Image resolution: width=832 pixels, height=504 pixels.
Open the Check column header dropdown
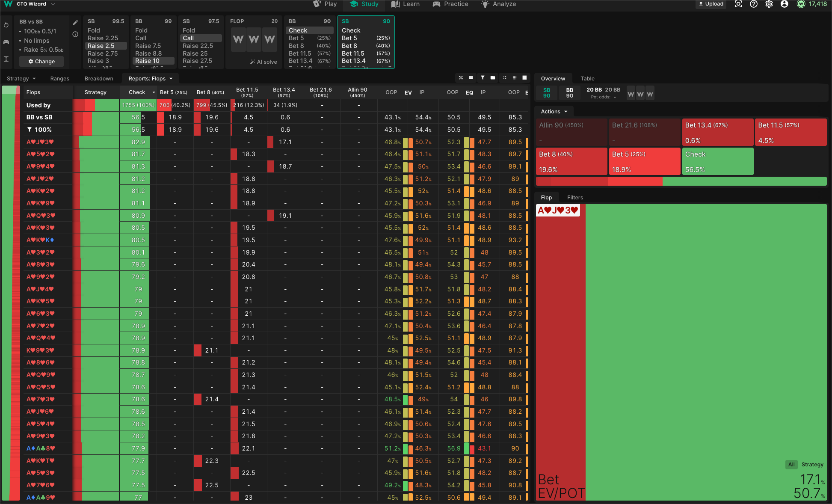click(139, 92)
